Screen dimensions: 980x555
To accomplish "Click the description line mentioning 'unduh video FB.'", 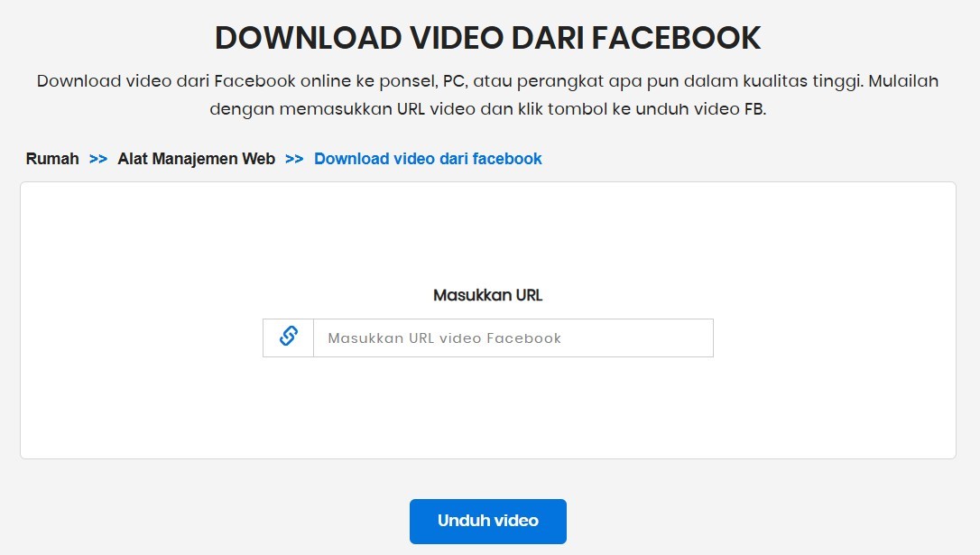I will coord(488,109).
